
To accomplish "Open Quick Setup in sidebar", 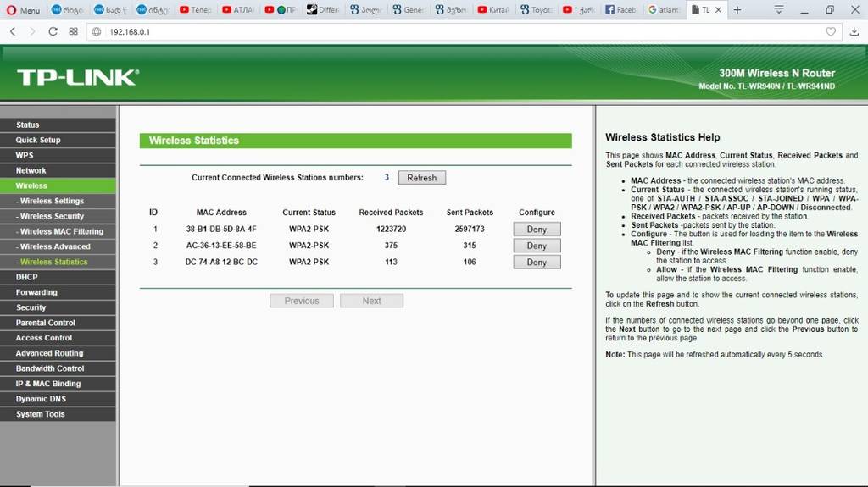I will (58, 140).
